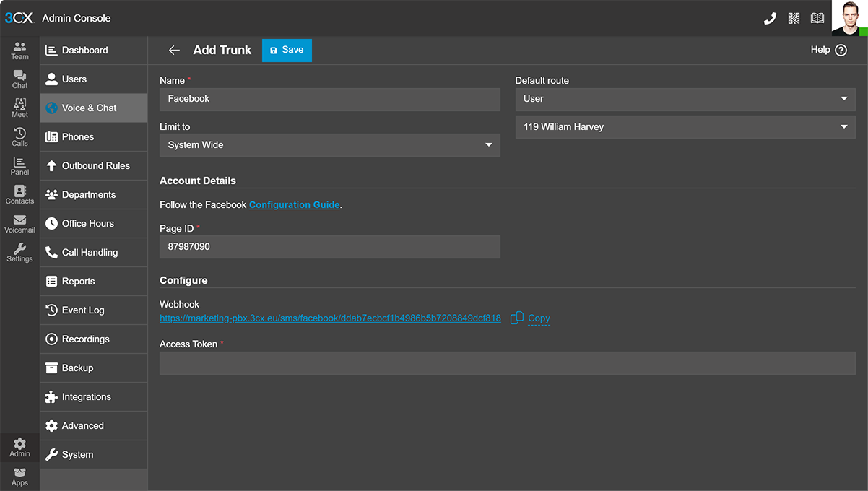The image size is (868, 491).
Task: Click the user profile avatar
Action: coord(849,18)
